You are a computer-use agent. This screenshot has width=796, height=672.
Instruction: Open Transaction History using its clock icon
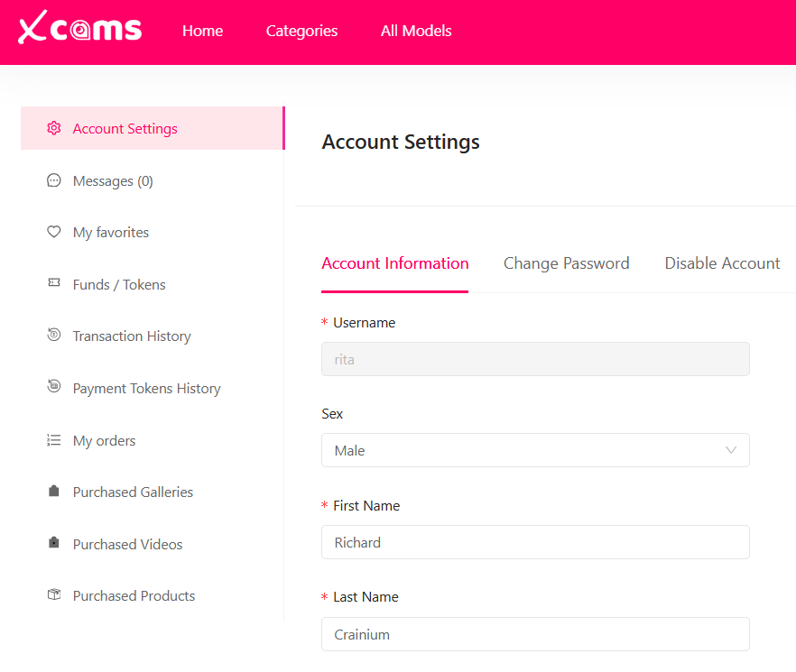point(54,336)
